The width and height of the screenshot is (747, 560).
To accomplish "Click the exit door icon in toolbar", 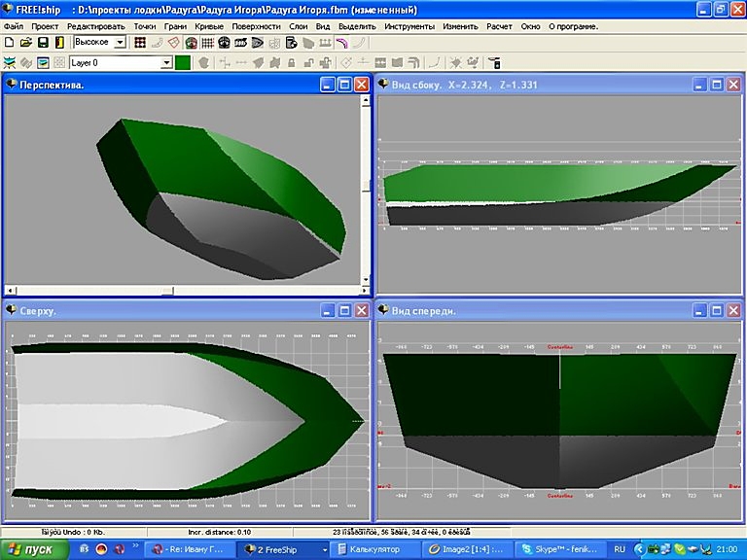I will point(59,43).
